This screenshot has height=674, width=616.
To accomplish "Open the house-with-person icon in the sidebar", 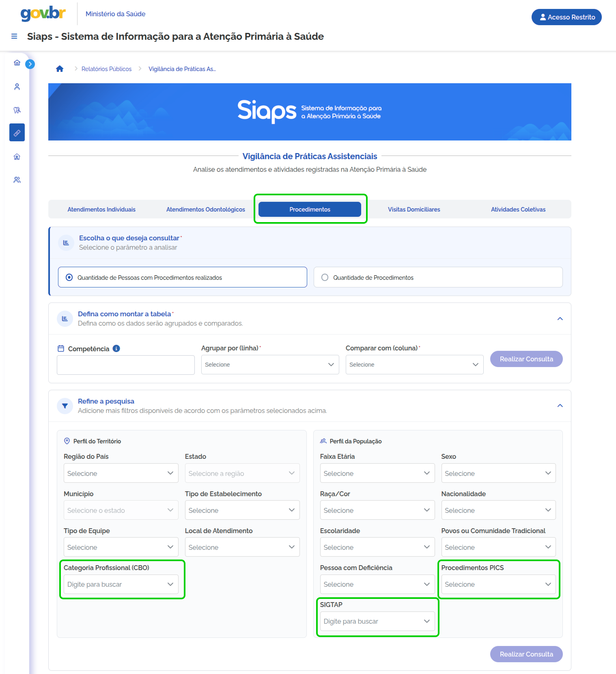I will pos(17,157).
